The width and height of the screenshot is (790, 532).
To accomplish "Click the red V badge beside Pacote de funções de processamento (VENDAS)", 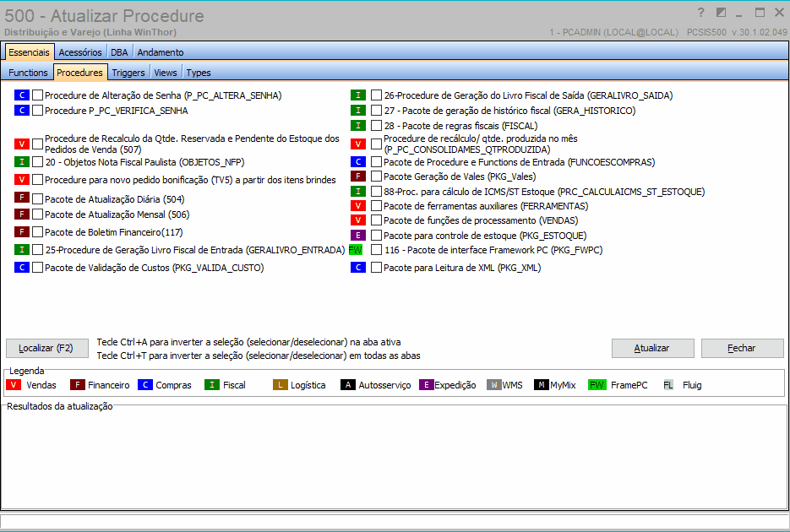I will coord(357,220).
